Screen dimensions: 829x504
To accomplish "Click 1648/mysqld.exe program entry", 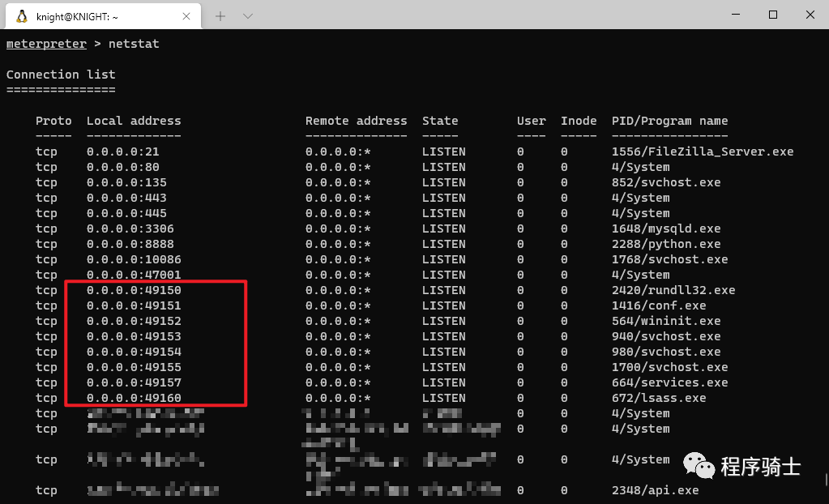I will [x=666, y=229].
